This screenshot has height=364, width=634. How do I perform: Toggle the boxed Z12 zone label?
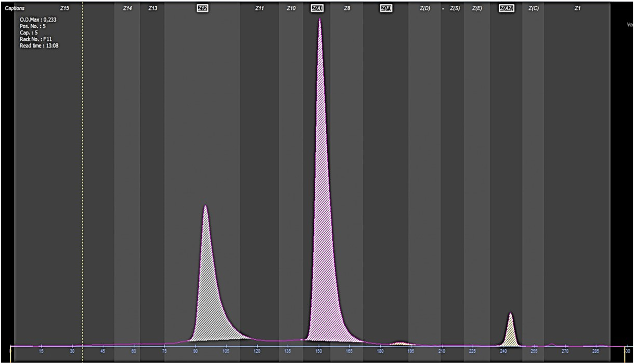pyautogui.click(x=202, y=8)
